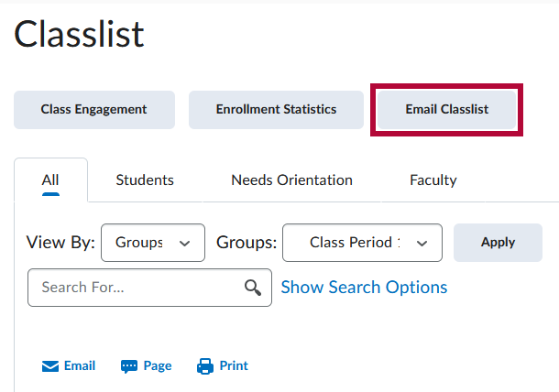Click the Groups label before Class Period
The height and width of the screenshot is (392, 559).
click(247, 243)
